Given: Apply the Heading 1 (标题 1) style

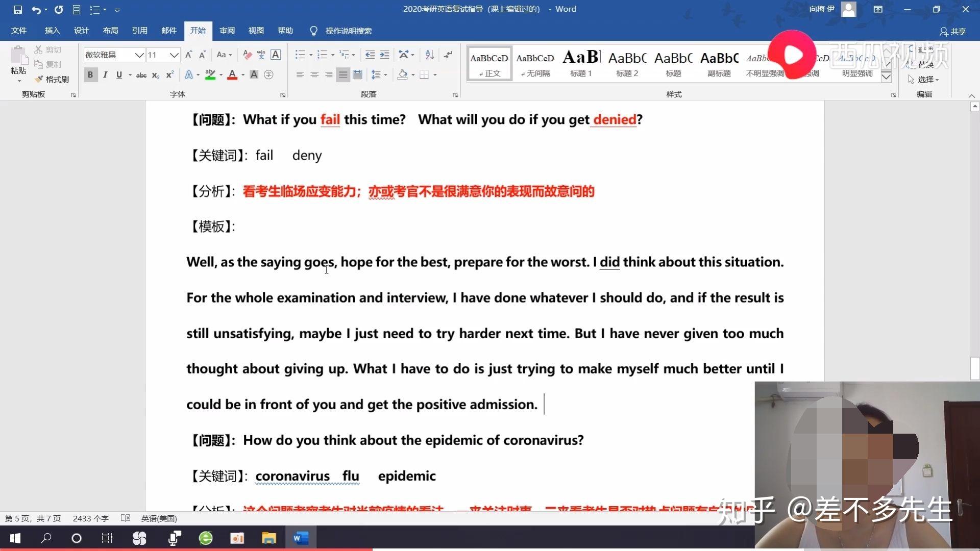Looking at the screenshot, I should (x=581, y=64).
